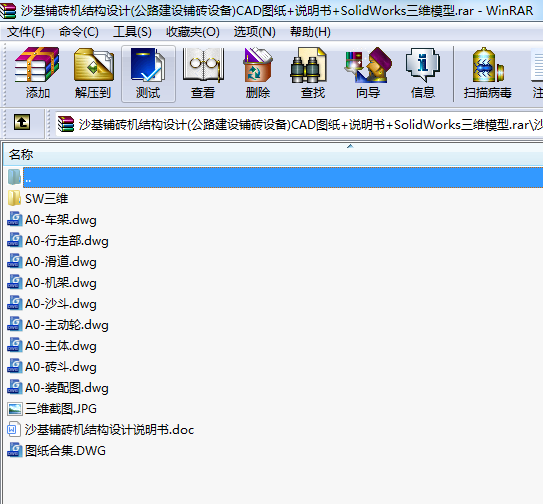Click the A0-沙斗.dwg file icon

pyautogui.click(x=15, y=303)
